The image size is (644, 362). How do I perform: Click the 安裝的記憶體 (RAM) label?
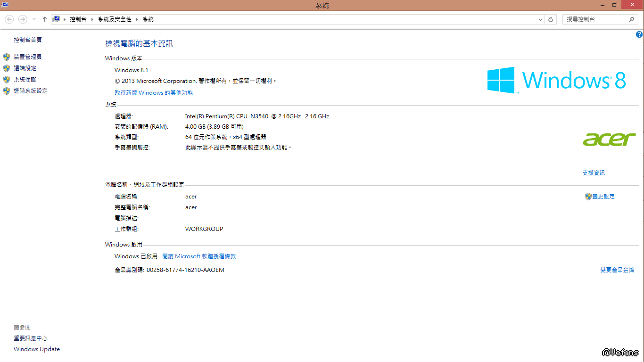[x=141, y=127]
